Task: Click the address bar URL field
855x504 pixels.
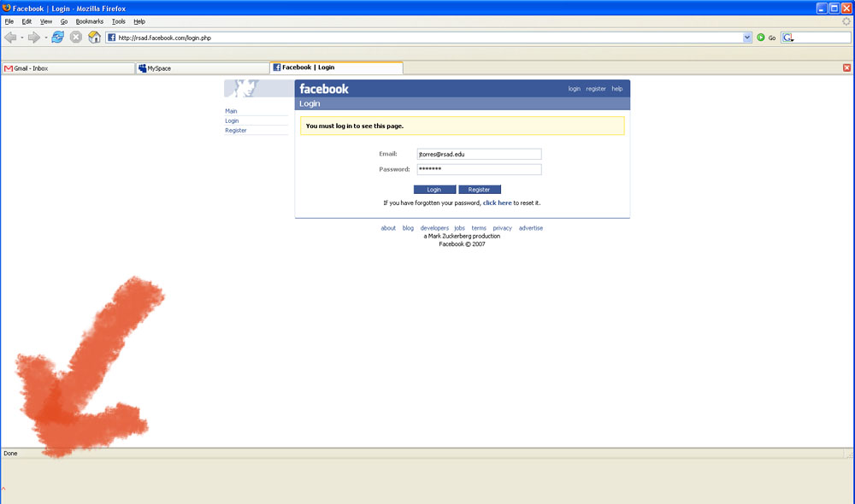Action: (x=429, y=38)
